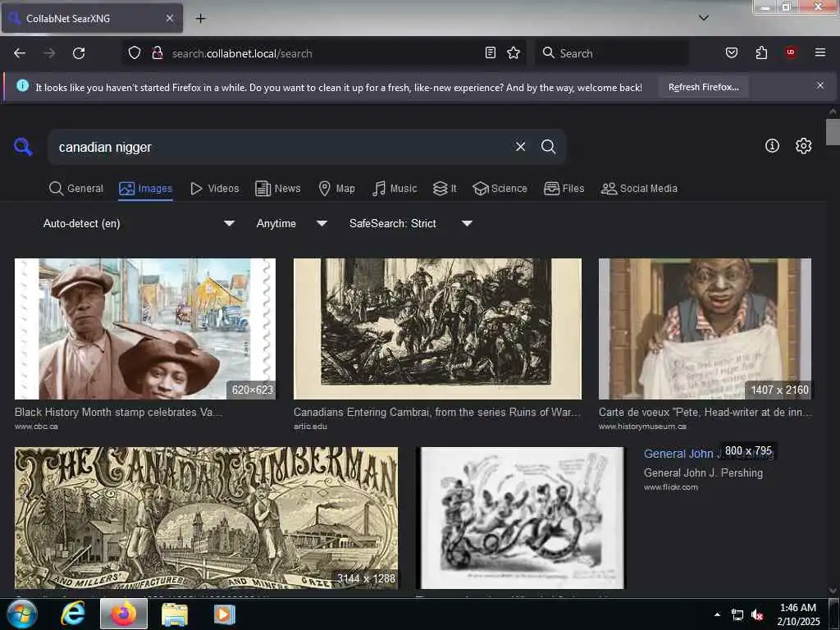The height and width of the screenshot is (630, 840).
Task: Click 'Canadians Entering Cambrai' result title
Action: 436,412
